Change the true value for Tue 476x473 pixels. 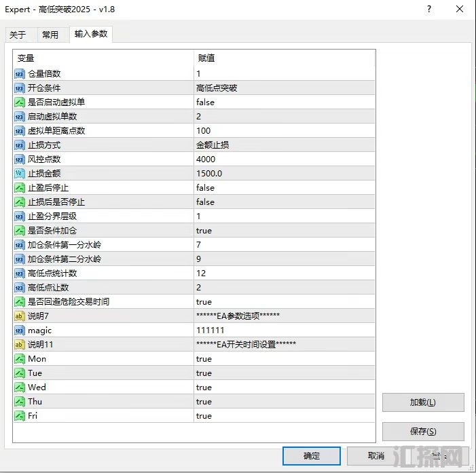[285, 373]
